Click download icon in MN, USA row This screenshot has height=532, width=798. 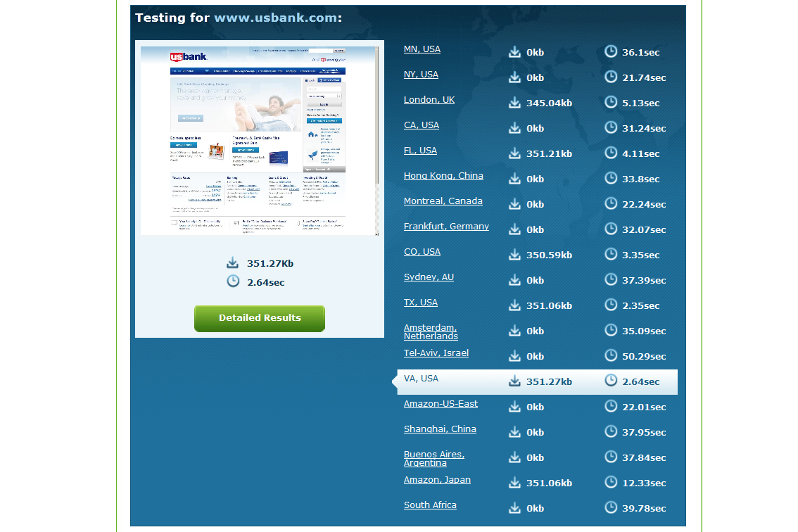click(514, 51)
